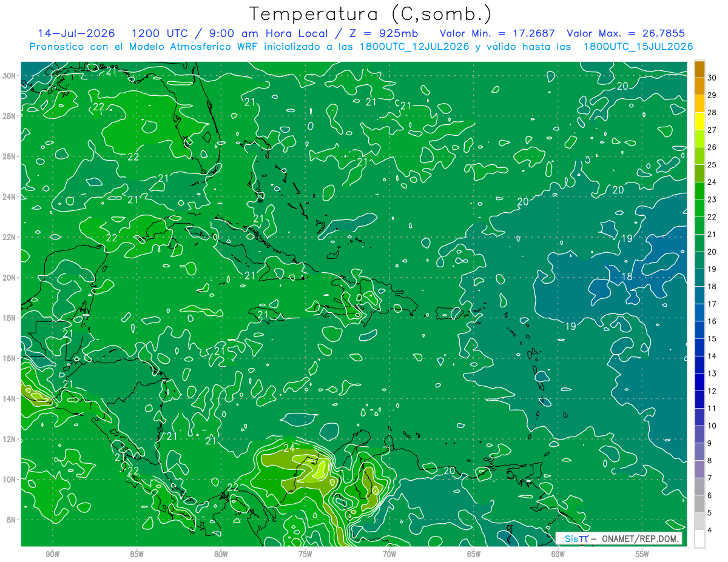Click the colorbar scale label "23"

[x=712, y=199]
